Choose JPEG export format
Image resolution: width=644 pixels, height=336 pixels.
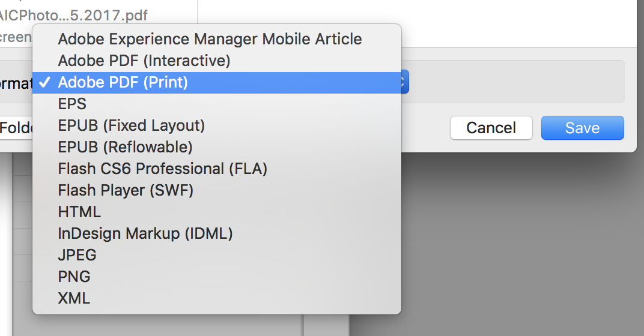[217, 255]
